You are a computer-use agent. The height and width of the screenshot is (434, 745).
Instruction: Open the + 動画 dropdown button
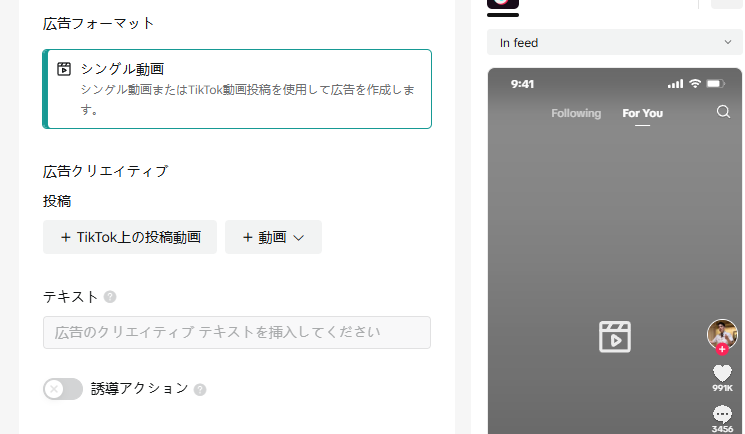pos(273,237)
